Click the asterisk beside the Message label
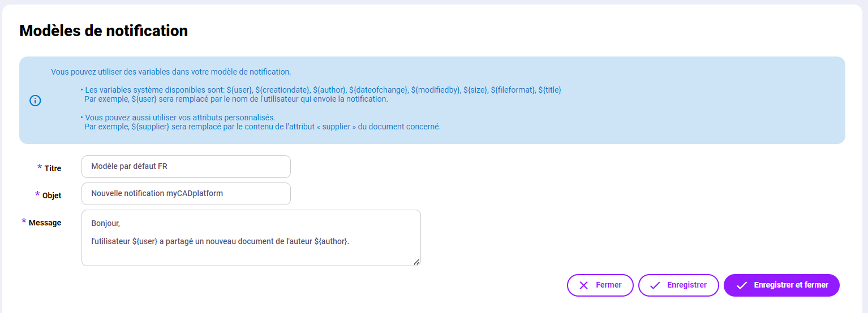868x313 pixels. click(24, 222)
